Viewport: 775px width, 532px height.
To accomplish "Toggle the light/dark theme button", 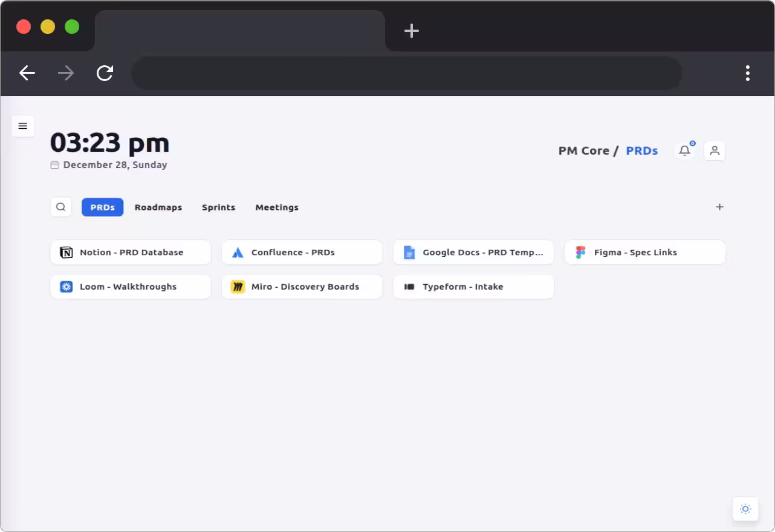I will 745,508.
